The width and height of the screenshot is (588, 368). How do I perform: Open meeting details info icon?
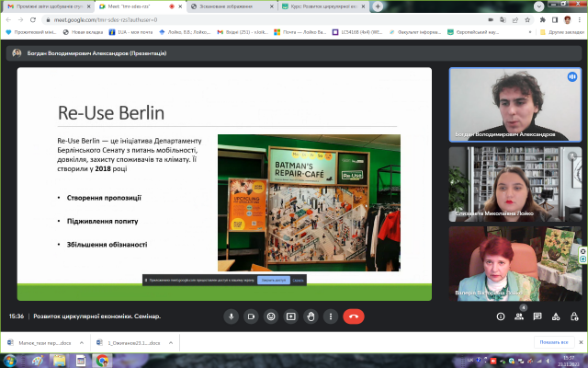point(503,316)
